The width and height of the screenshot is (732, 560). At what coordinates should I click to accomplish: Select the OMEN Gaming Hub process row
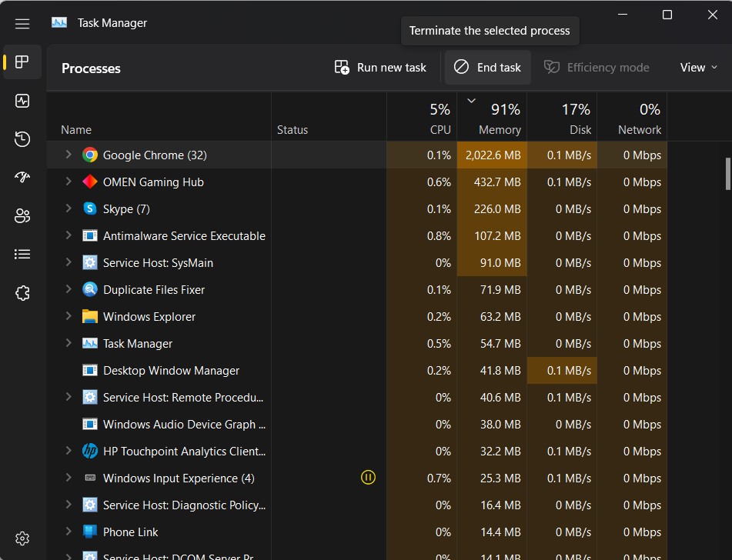tap(154, 182)
